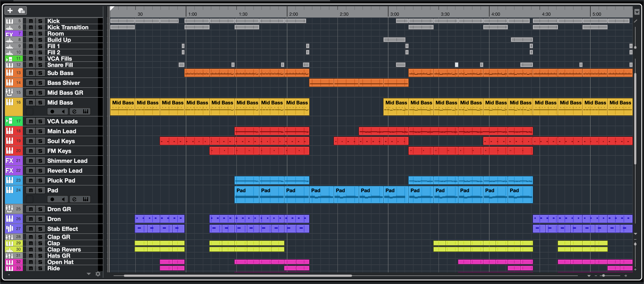Enable record on the Mid Bass track
The image size is (644, 284).
click(52, 112)
